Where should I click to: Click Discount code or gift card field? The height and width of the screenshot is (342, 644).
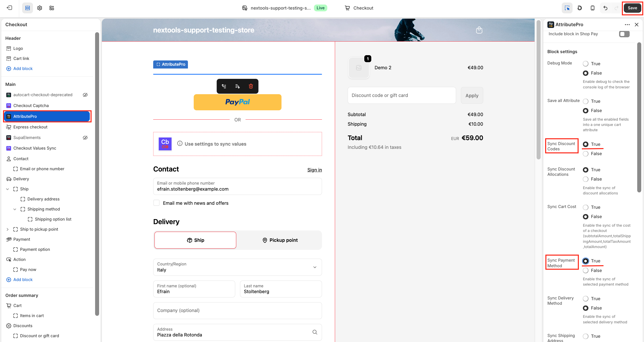401,95
